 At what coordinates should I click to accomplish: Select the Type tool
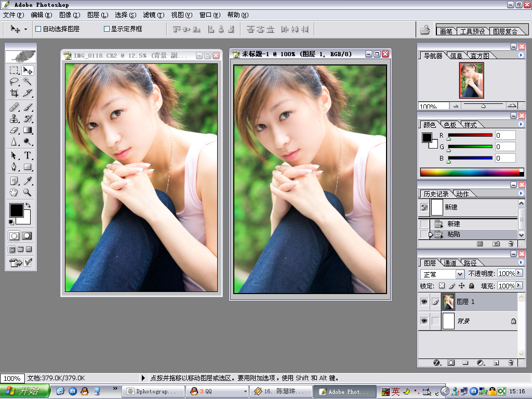click(x=28, y=155)
